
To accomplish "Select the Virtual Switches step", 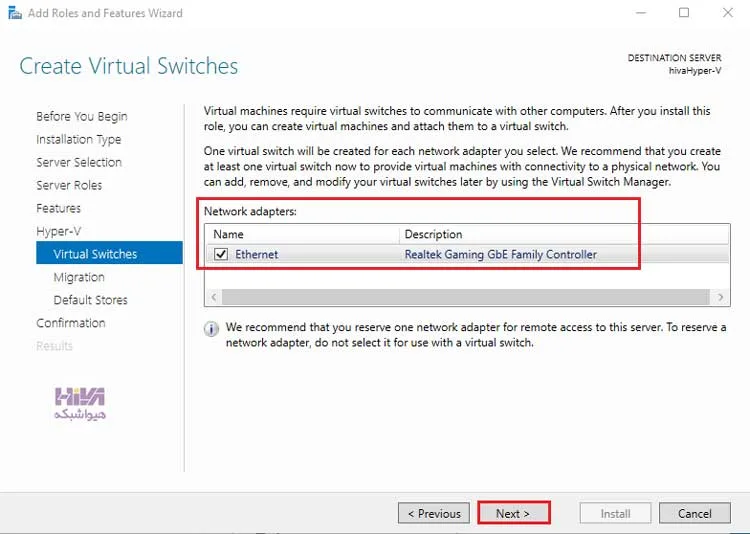I will click(x=110, y=253).
